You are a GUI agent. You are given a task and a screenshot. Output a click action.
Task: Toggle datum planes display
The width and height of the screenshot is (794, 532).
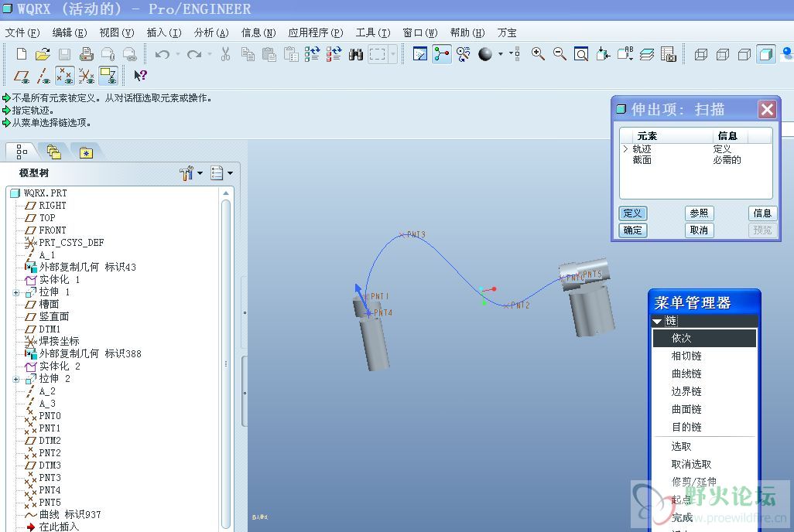pos(21,76)
